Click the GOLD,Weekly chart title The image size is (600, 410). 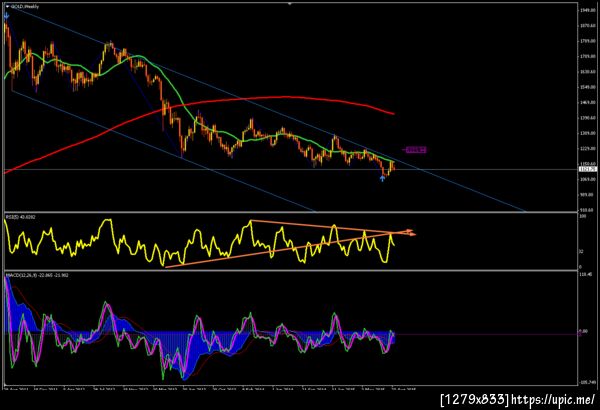pos(24,7)
